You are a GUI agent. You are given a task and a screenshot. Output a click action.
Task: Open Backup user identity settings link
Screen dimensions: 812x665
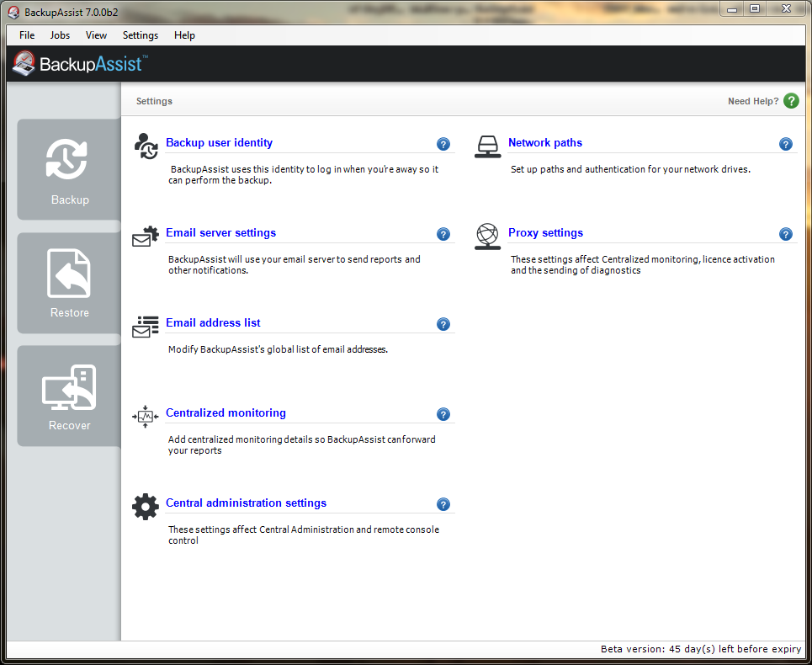(x=219, y=142)
